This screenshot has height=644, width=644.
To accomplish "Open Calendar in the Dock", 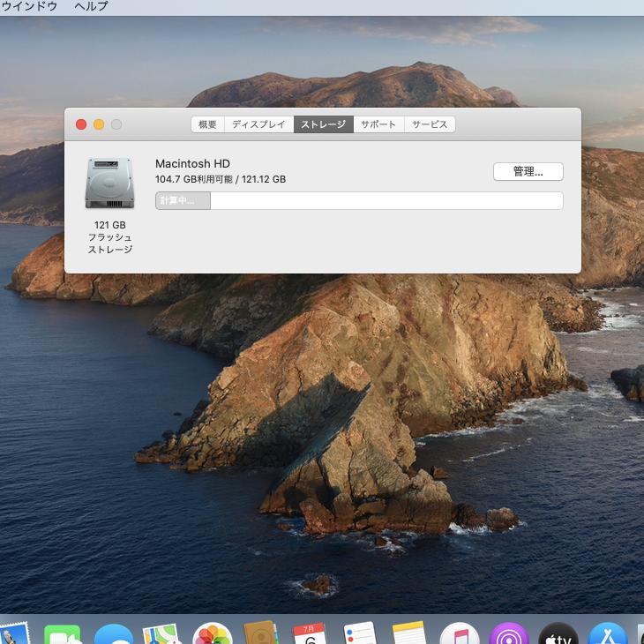I will point(310,635).
